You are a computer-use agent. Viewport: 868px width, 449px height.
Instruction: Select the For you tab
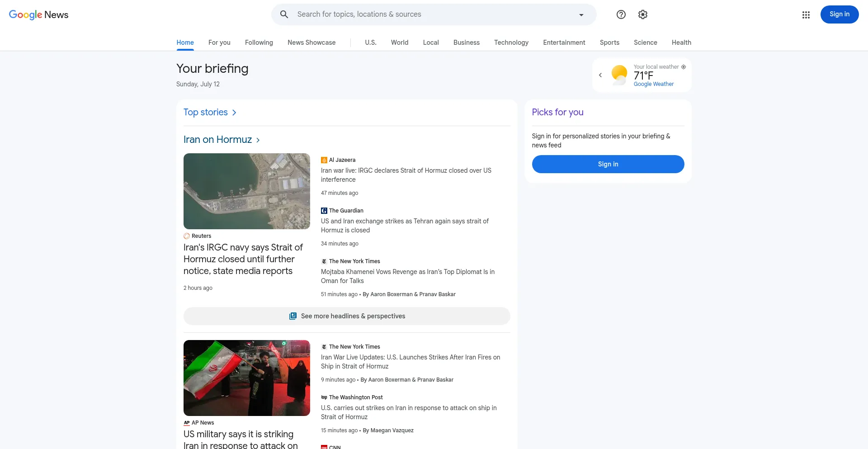(x=219, y=43)
